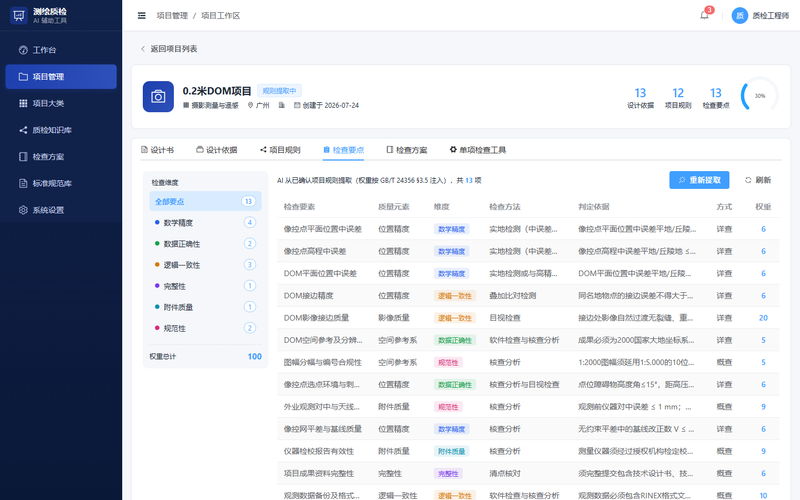The image size is (800, 500).
Task: Filter by 附件质量 dimension
Action: click(x=205, y=307)
